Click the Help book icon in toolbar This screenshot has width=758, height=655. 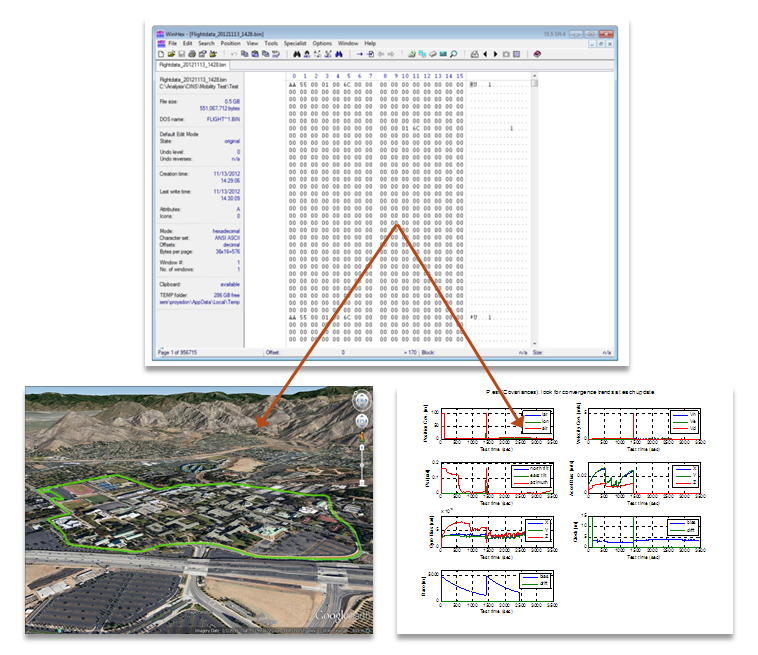pos(537,54)
